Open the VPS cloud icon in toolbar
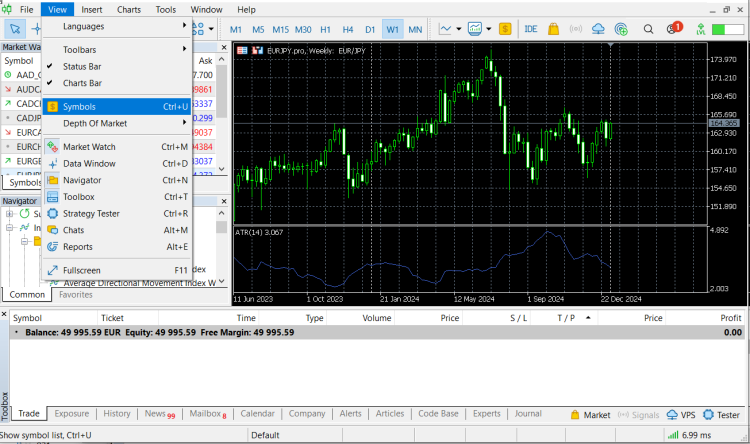The width and height of the screenshot is (750, 444). coord(599,28)
